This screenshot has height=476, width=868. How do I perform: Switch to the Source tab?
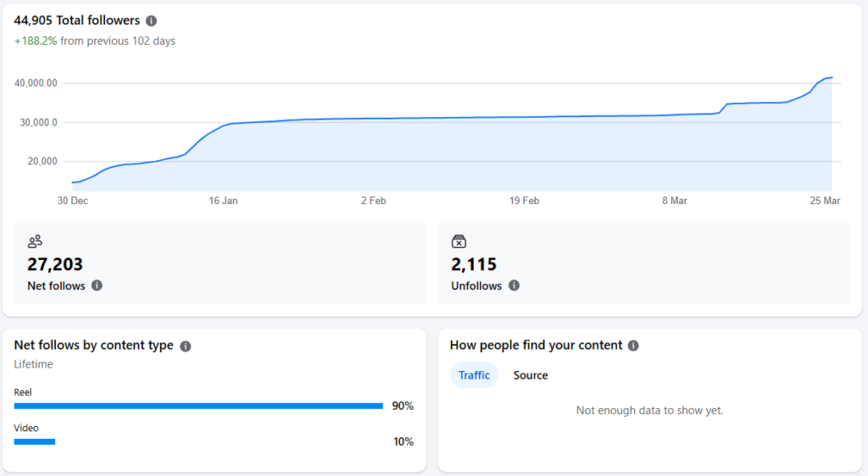click(531, 375)
